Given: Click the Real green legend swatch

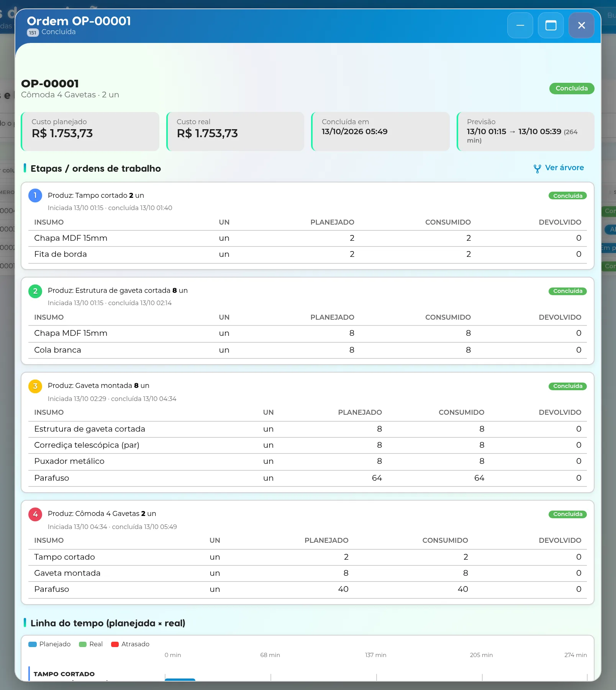Looking at the screenshot, I should [x=83, y=644].
